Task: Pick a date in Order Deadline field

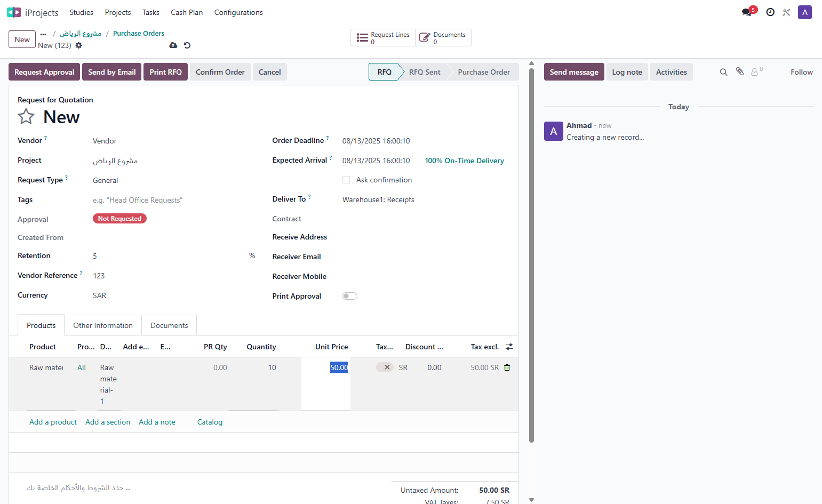Action: pos(376,141)
